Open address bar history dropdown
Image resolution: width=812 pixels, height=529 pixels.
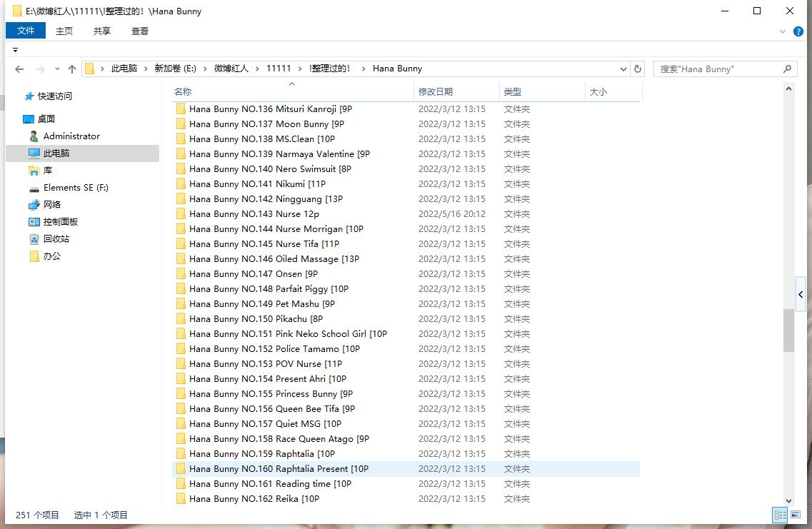click(x=623, y=69)
